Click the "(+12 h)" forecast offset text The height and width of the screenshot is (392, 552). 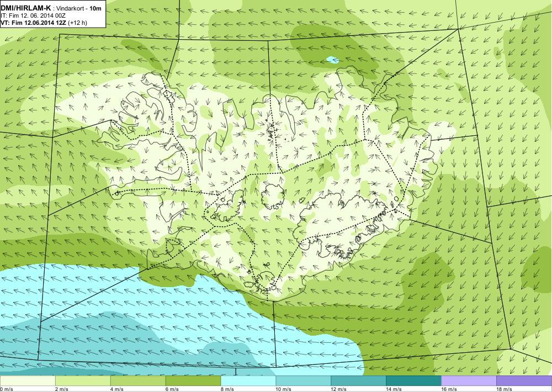point(77,23)
